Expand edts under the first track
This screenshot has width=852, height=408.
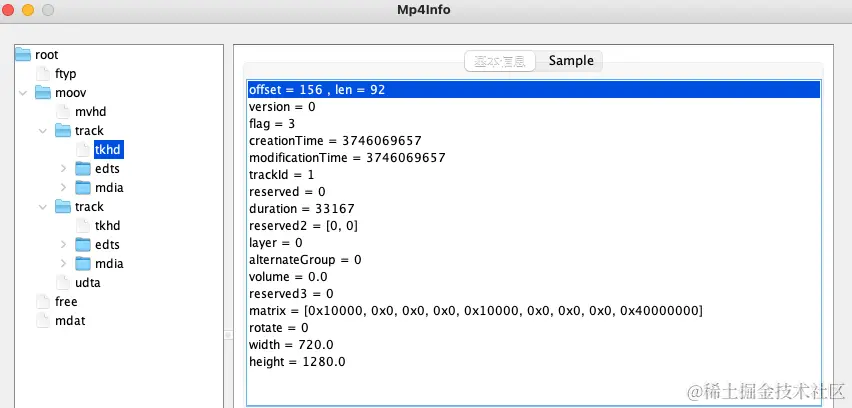click(x=64, y=168)
